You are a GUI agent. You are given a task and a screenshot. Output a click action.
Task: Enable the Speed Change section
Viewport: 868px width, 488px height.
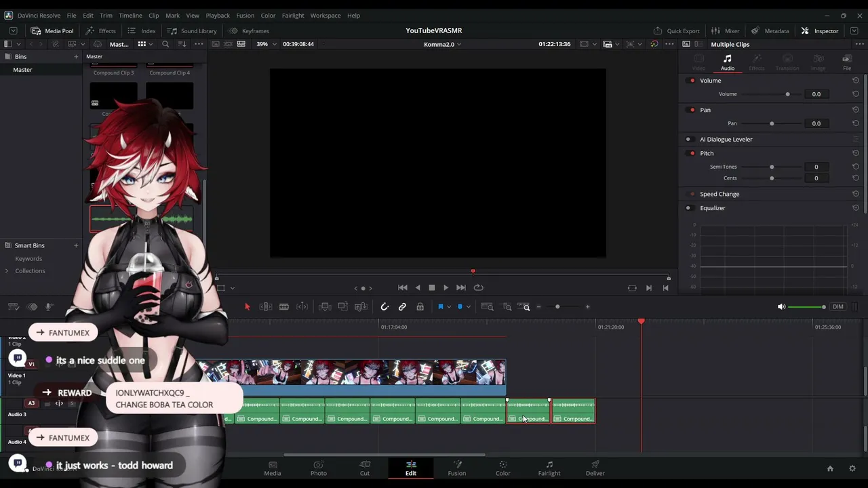point(692,194)
